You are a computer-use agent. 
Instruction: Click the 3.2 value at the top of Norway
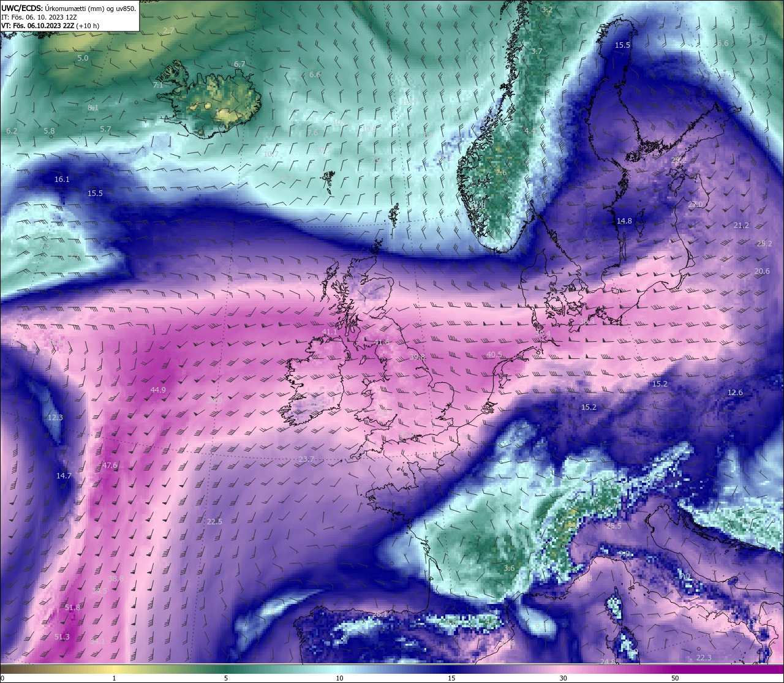click(x=547, y=9)
